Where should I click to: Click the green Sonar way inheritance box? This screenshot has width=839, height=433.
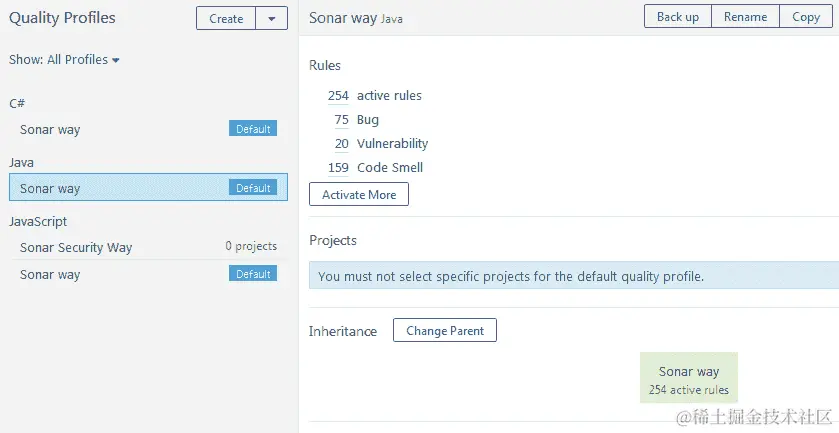[x=689, y=377]
